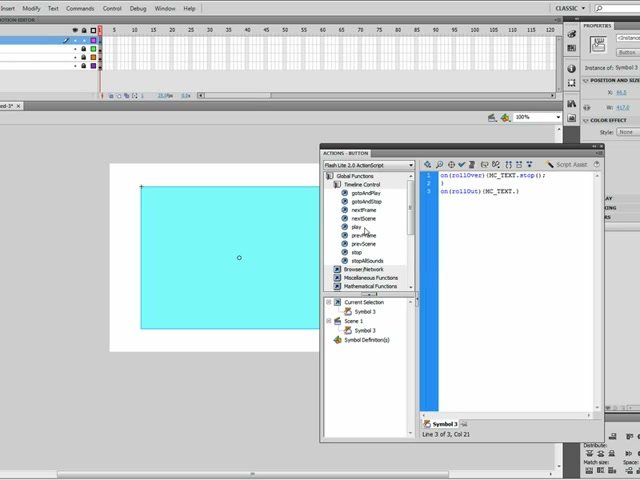
Task: Toggle visibility dot of the purple bottom layer
Action: [x=75, y=66]
